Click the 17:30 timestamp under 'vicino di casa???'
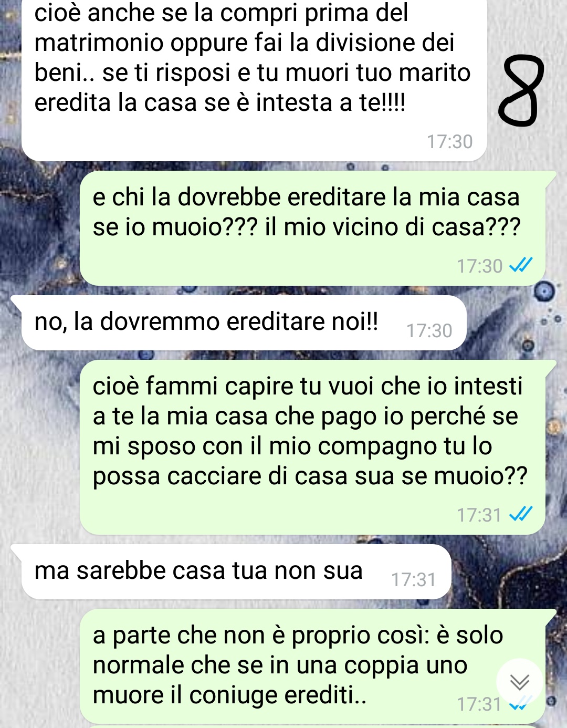Viewport: 567px width, 728px height. 479,266
